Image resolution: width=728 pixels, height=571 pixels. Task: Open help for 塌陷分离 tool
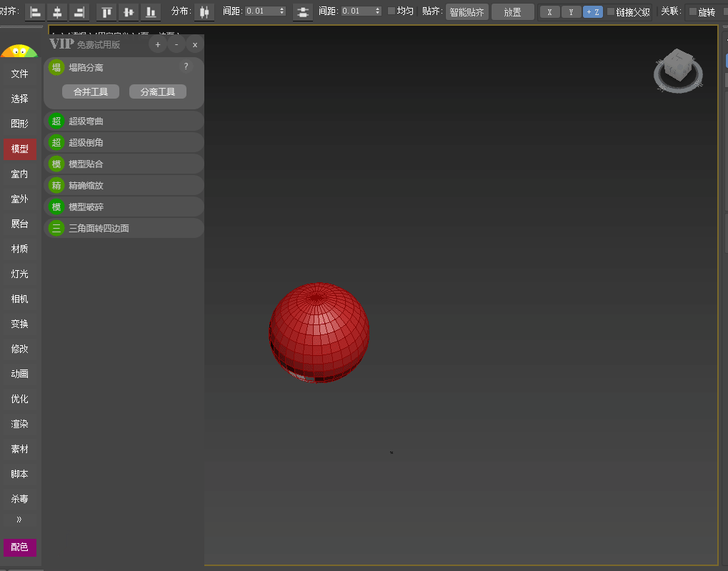[186, 66]
